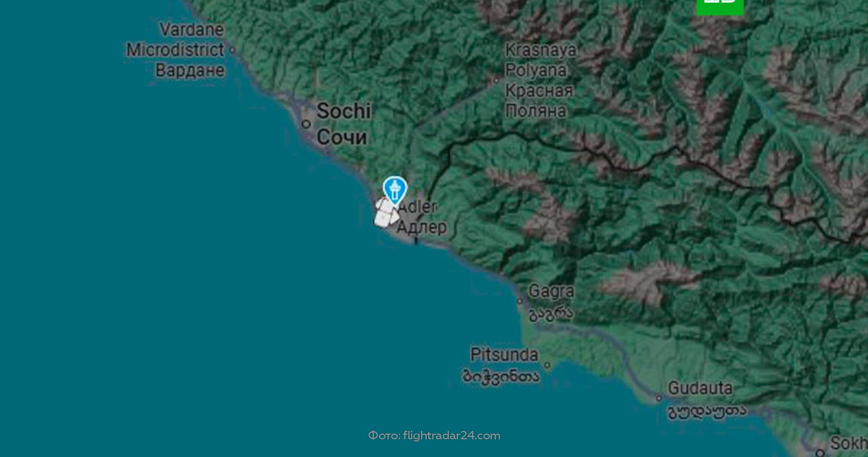The image size is (868, 457).
Task: Click the Pitsunda map label
Action: pos(504,354)
